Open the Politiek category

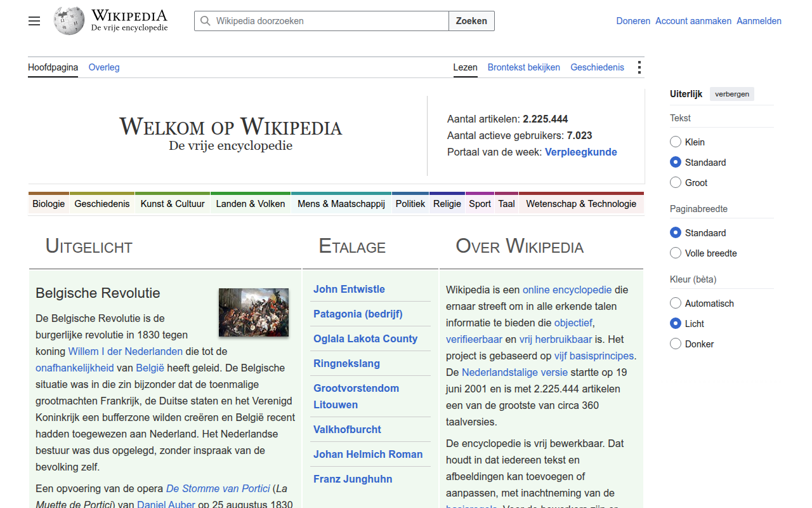[x=410, y=204]
